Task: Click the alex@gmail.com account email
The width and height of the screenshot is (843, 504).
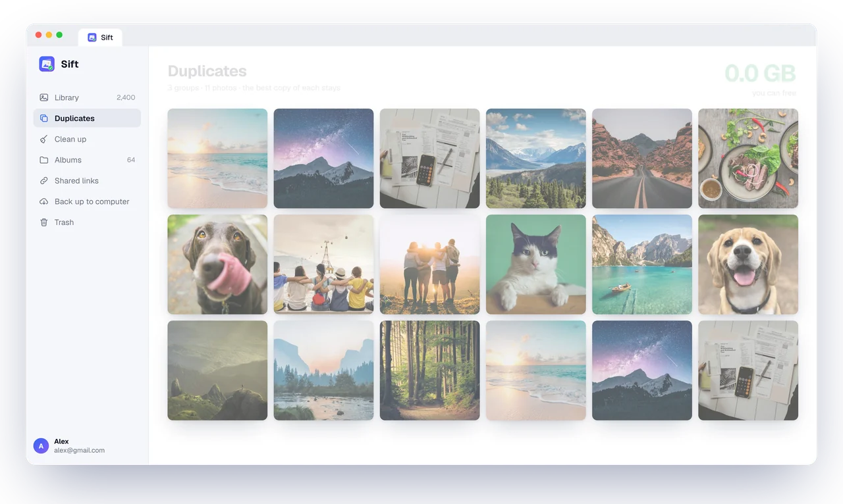Action: tap(79, 451)
